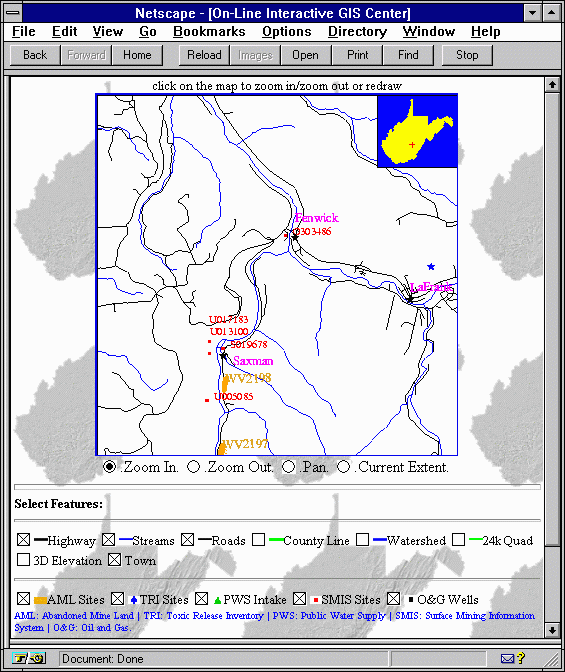Viewport: 565px width, 672px height.
Task: Open the Directory menu
Action: pyautogui.click(x=358, y=32)
